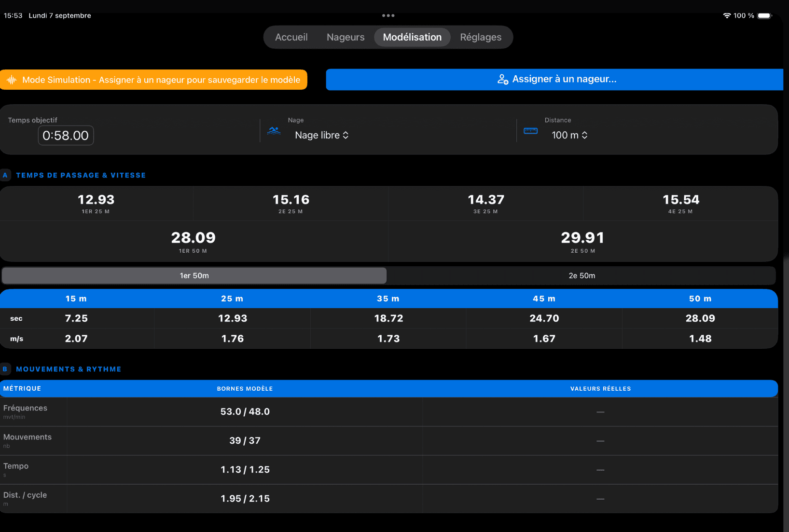Click the Fréquences metric label

pos(25,408)
